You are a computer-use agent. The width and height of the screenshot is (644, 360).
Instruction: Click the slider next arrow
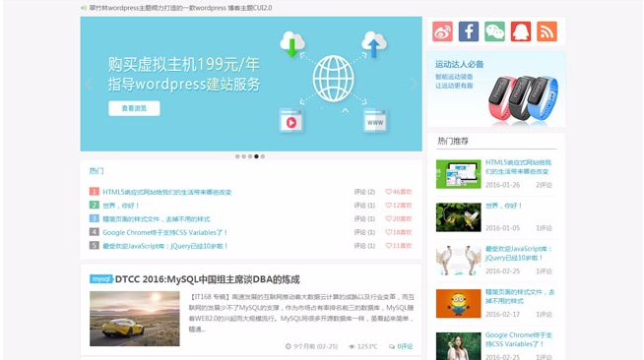414,84
